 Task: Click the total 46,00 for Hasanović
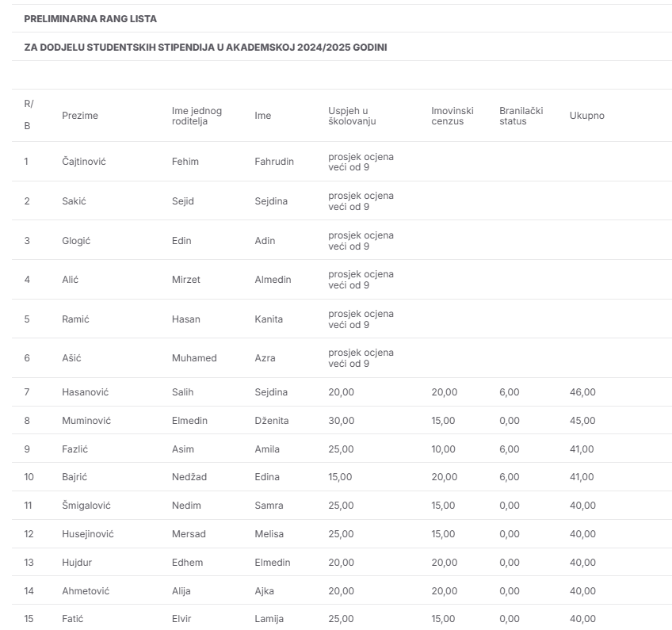[582, 392]
